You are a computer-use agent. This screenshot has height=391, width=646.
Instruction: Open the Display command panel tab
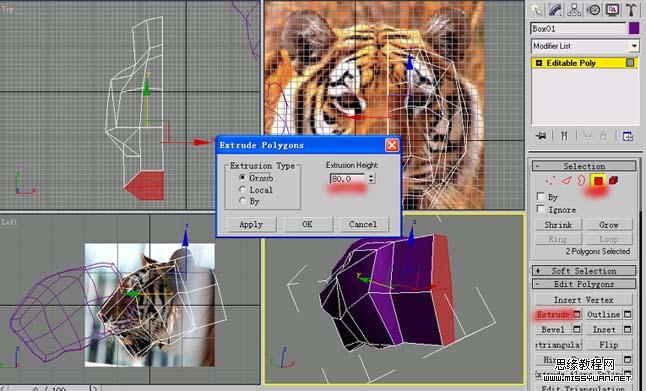[613, 9]
